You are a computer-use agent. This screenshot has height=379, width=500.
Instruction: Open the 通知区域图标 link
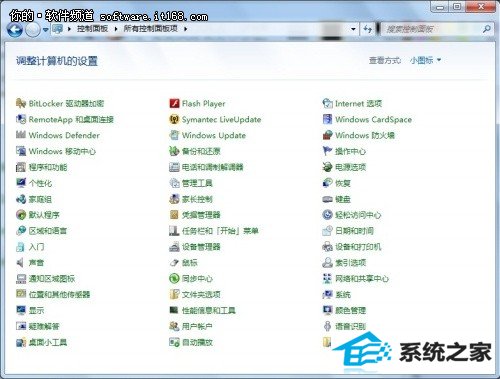pyautogui.click(x=52, y=279)
